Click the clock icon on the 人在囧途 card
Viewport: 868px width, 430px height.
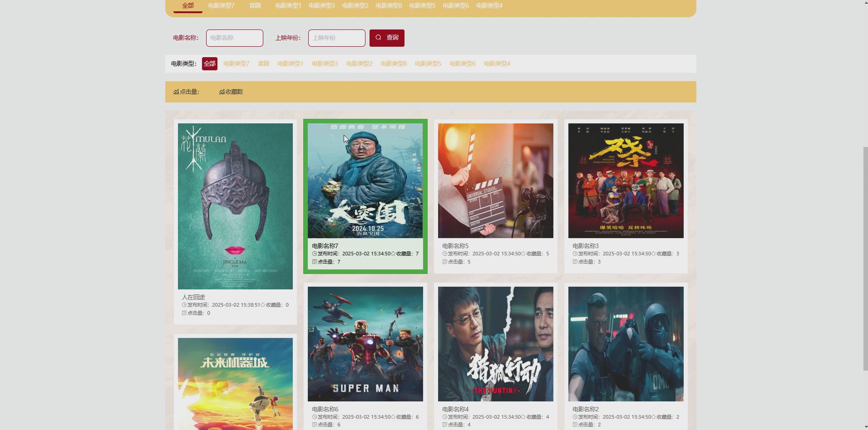[x=184, y=305]
